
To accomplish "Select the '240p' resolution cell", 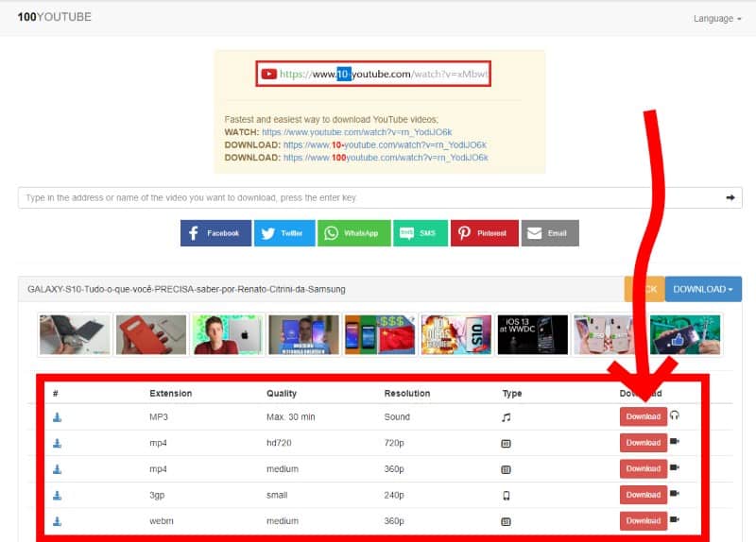I will coord(394,496).
